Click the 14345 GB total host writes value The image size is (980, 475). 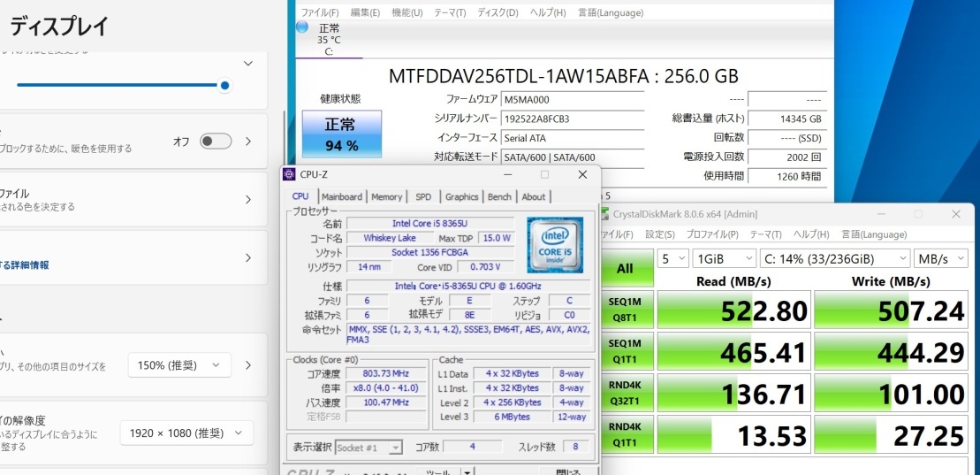[786, 119]
